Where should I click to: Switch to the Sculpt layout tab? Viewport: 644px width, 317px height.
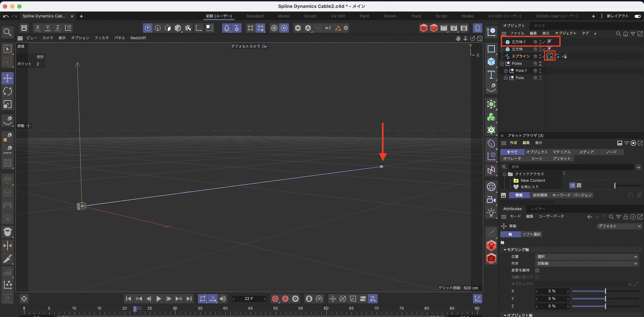pyautogui.click(x=310, y=16)
